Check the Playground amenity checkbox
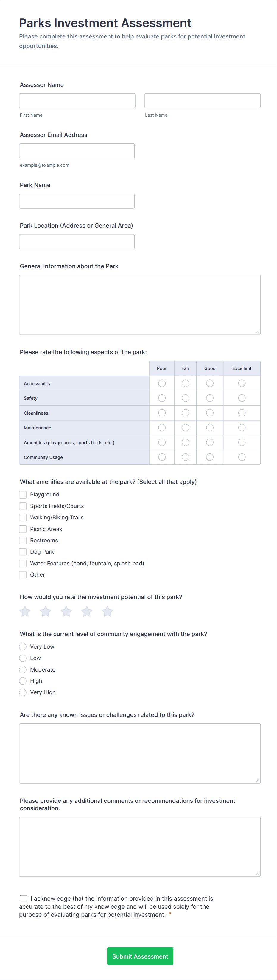This screenshot has width=277, height=980. (x=22, y=495)
